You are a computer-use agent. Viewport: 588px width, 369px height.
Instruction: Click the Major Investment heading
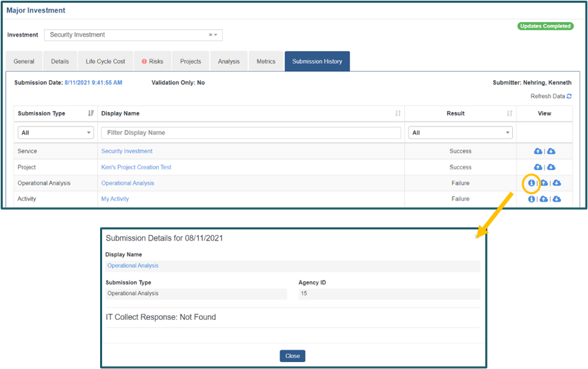36,10
